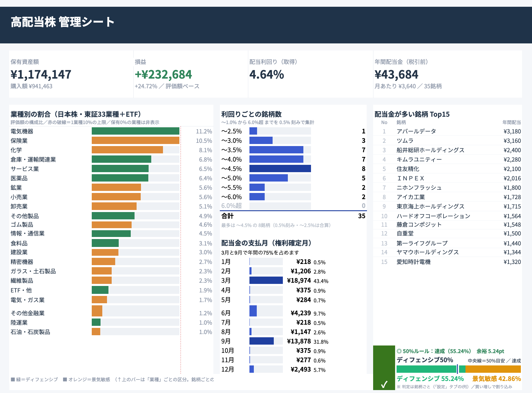Select annual dividend ¥43,684

click(x=396, y=74)
